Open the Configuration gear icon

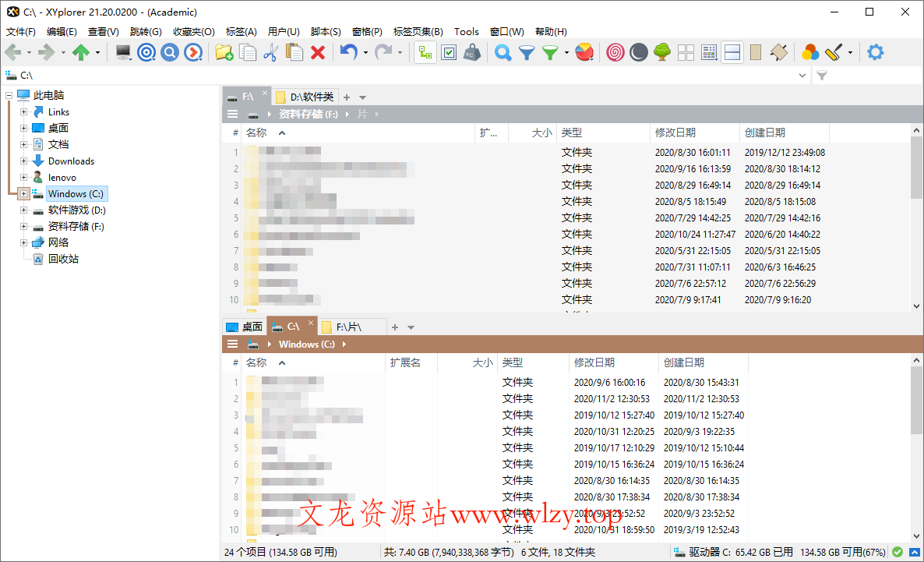click(875, 52)
